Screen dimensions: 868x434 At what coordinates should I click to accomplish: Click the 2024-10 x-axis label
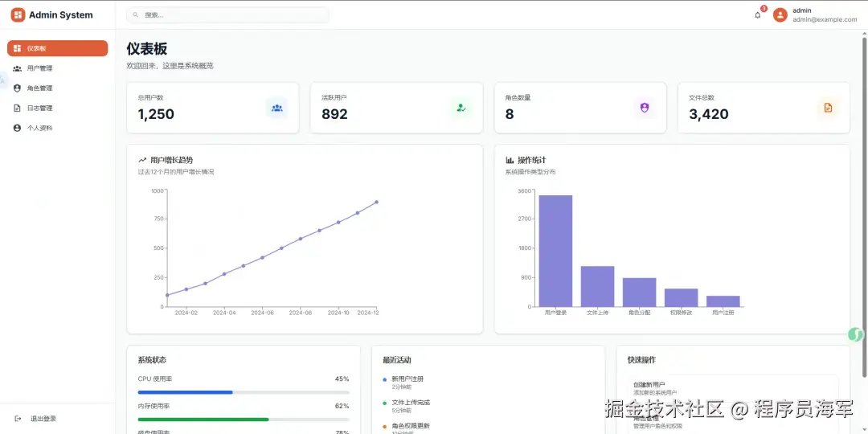pyautogui.click(x=338, y=313)
